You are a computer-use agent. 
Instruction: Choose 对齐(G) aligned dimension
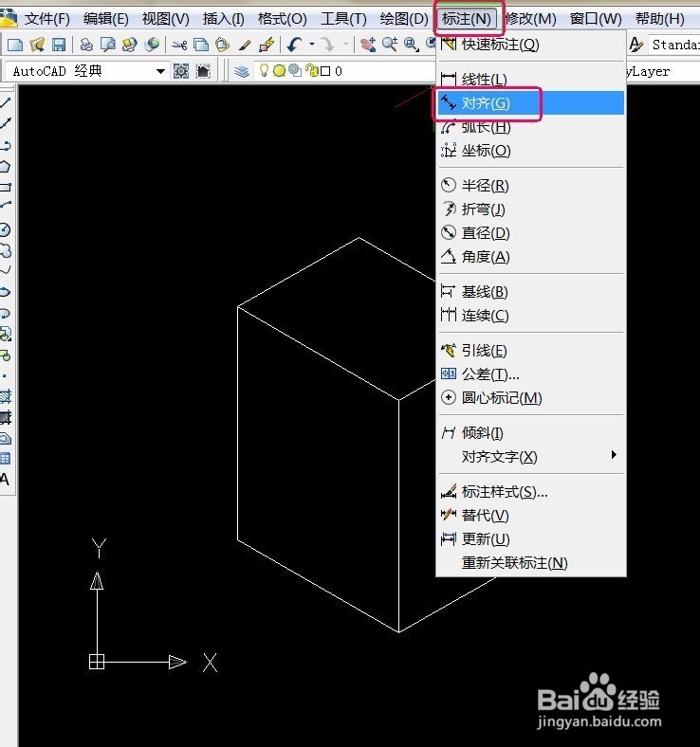point(531,103)
